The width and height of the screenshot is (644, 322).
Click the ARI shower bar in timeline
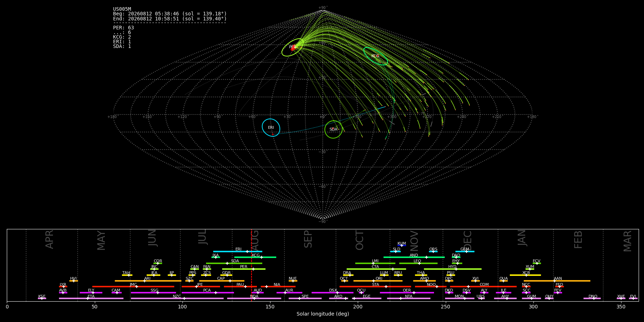(148, 281)
